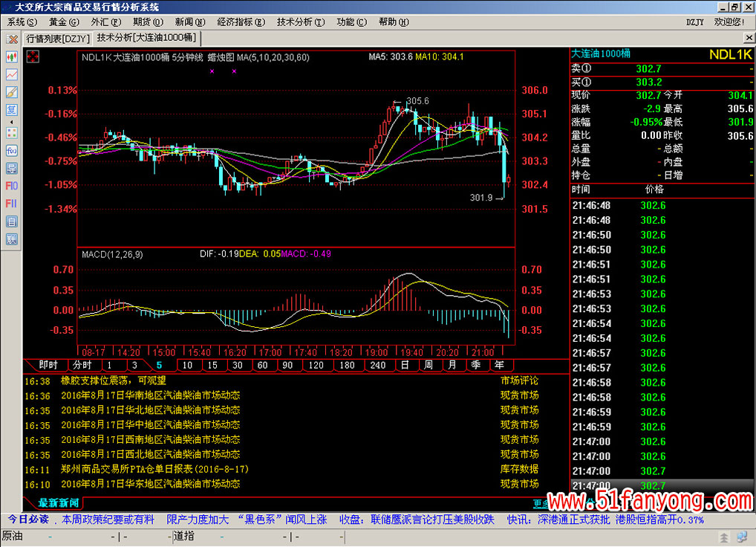Image resolution: width=756 pixels, height=547 pixels.
Task: Open the 最新新闻 tab
Action: 59,503
